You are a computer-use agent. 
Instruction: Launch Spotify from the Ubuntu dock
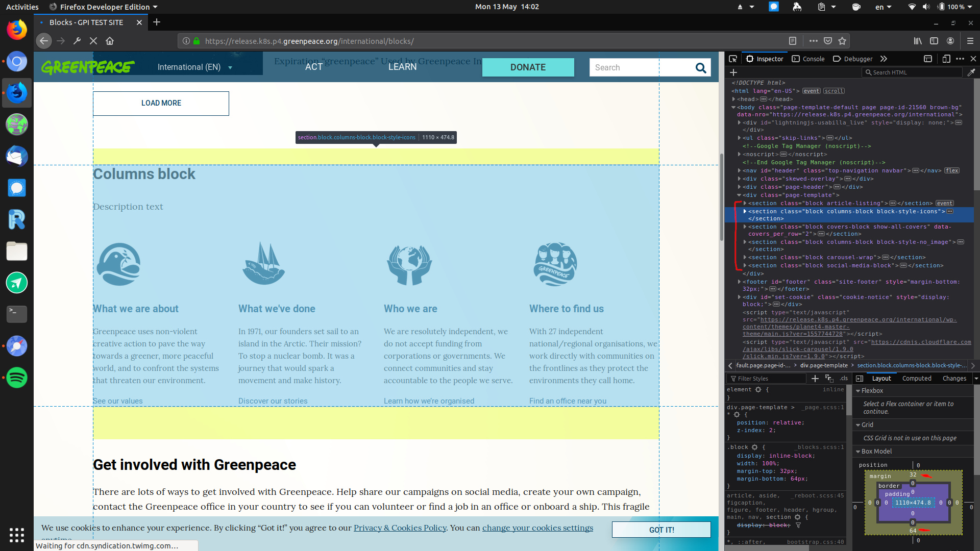tap(17, 378)
